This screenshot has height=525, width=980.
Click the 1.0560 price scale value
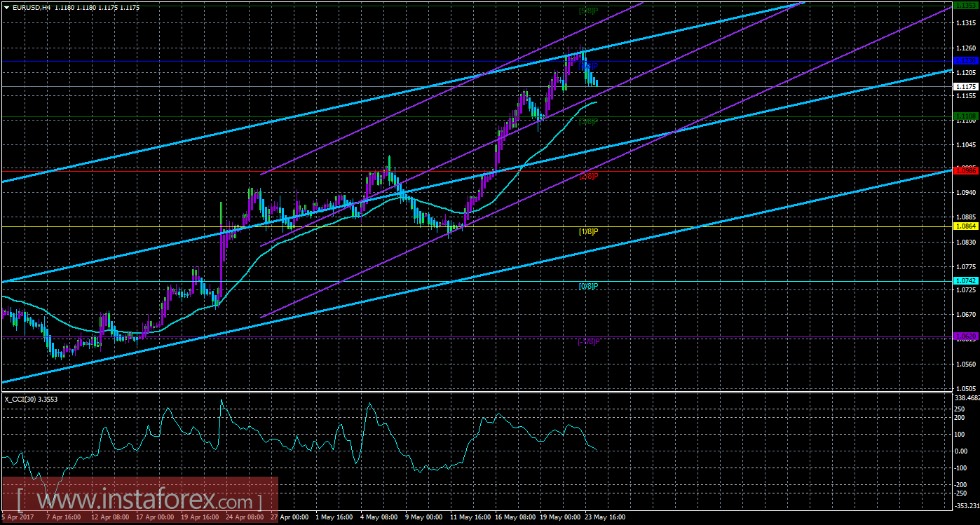pyautogui.click(x=965, y=364)
